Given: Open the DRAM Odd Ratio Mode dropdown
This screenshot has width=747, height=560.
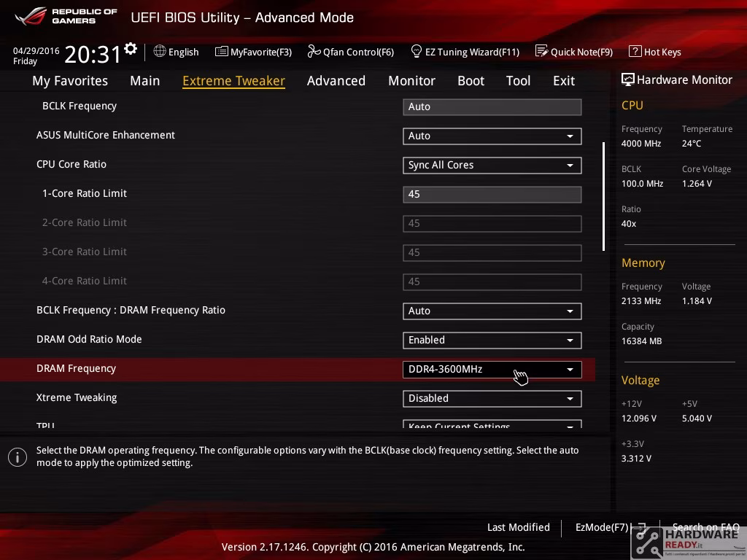Looking at the screenshot, I should point(492,341).
